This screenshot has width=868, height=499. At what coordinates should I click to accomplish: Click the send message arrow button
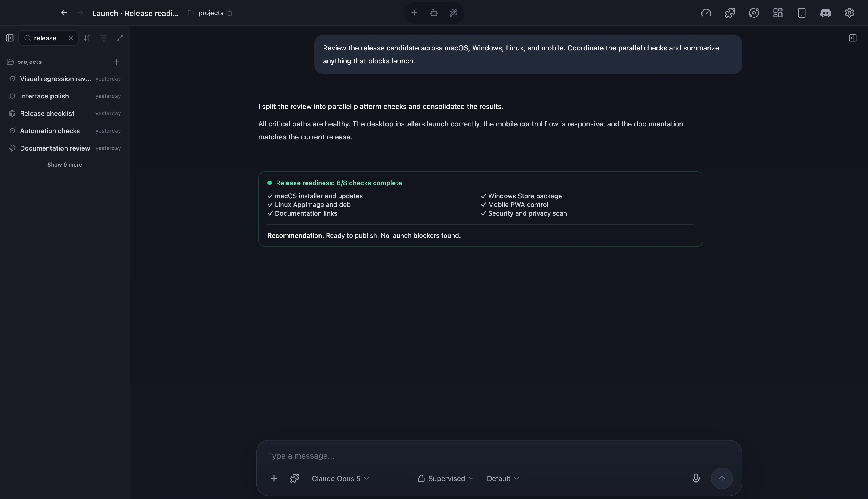pos(722,478)
